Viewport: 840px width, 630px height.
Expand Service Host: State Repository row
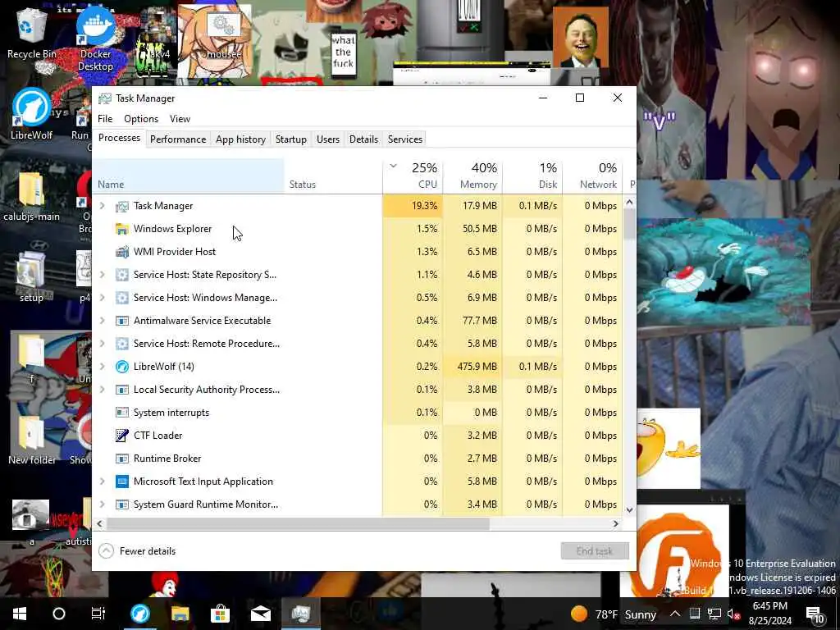coord(103,275)
